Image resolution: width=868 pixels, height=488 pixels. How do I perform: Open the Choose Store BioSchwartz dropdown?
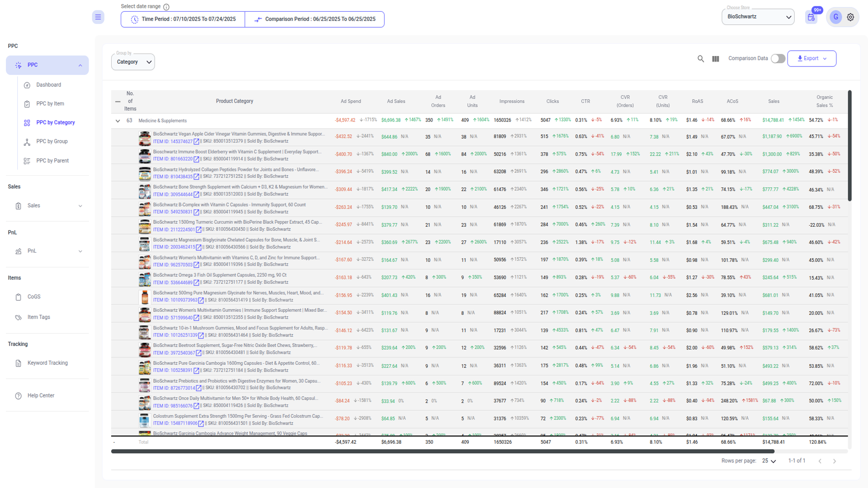758,17
